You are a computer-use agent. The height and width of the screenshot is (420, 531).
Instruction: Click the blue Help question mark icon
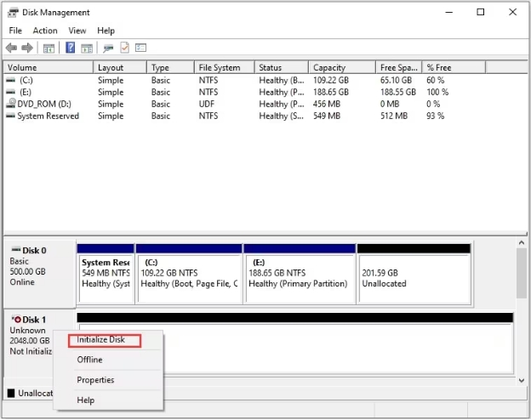pos(71,48)
